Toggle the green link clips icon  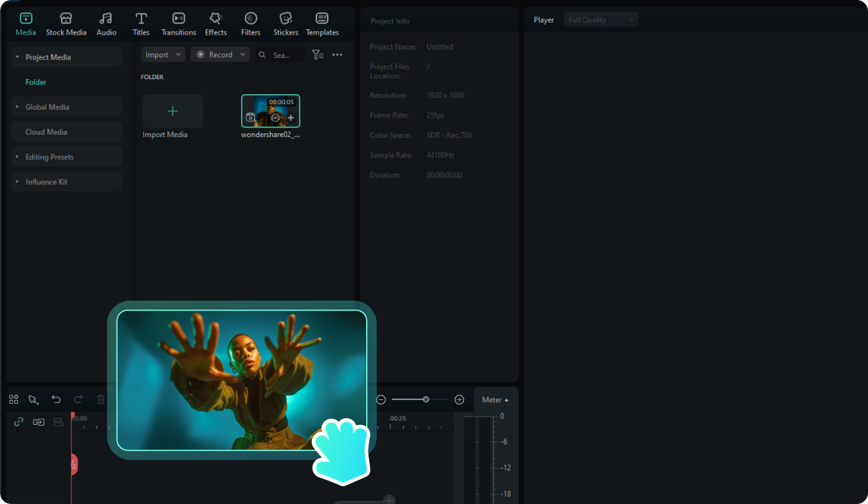(x=18, y=422)
